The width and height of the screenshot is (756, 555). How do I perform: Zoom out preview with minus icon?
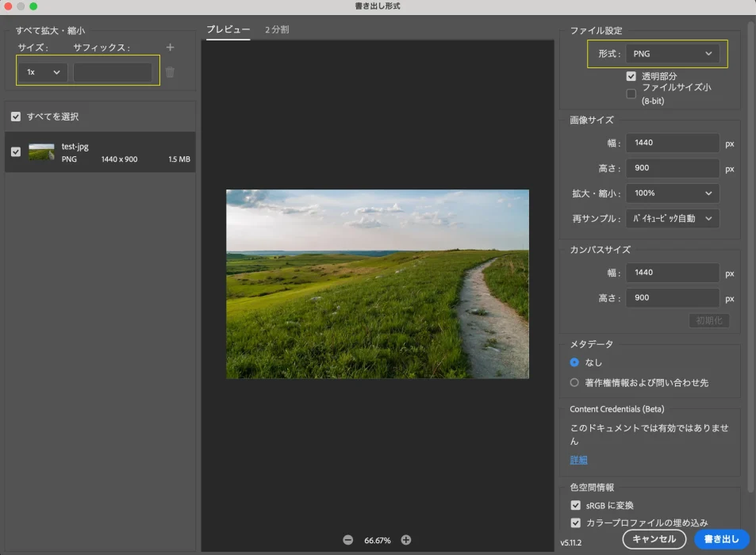coord(347,540)
